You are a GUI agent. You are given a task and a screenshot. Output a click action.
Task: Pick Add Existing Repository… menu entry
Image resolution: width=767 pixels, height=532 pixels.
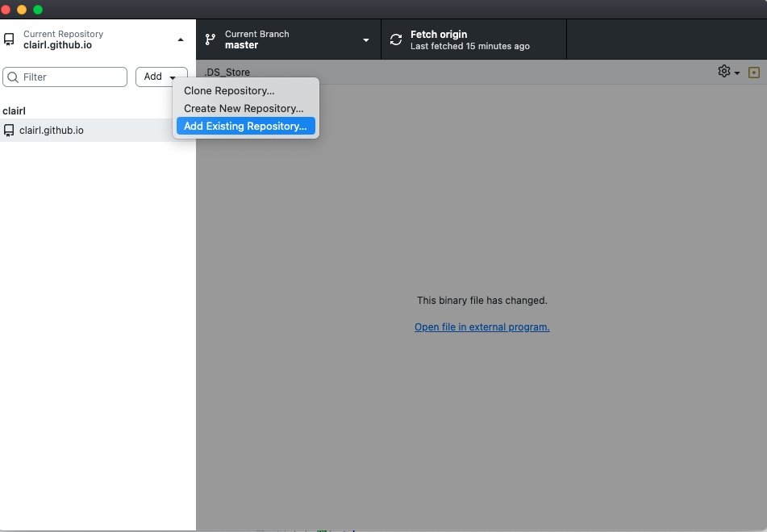click(245, 127)
